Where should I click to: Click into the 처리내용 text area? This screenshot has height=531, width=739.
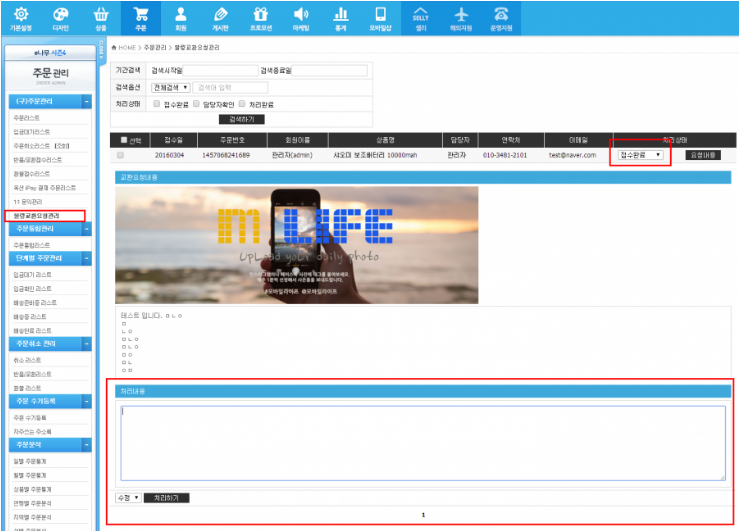tap(422, 442)
